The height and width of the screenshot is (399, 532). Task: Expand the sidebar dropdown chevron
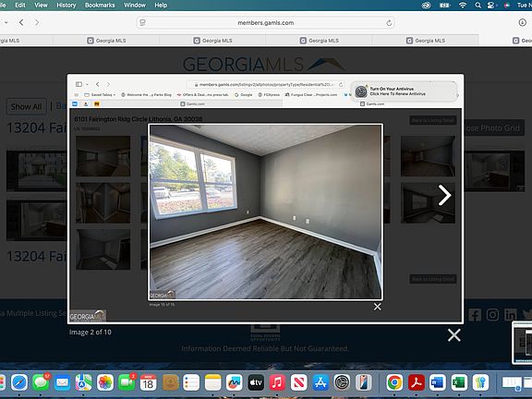tap(6, 22)
